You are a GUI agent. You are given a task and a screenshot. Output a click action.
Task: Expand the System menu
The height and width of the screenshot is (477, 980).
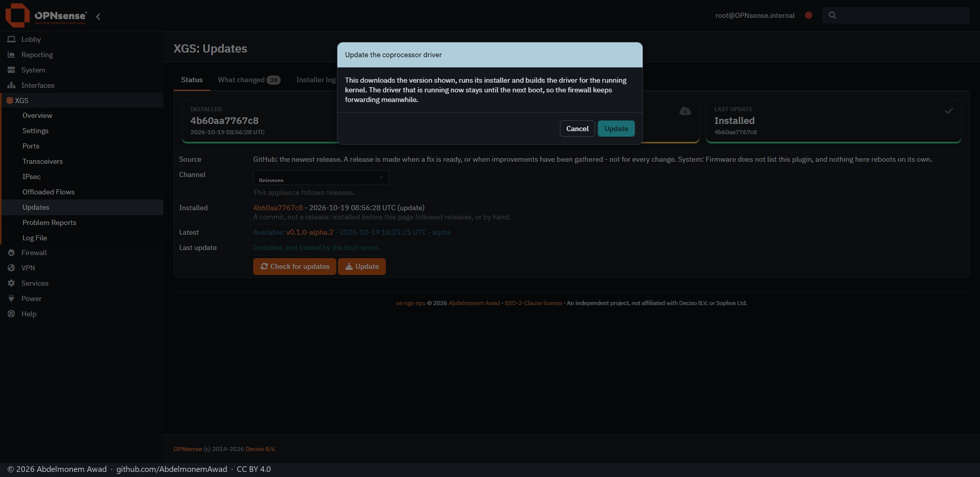point(82,70)
